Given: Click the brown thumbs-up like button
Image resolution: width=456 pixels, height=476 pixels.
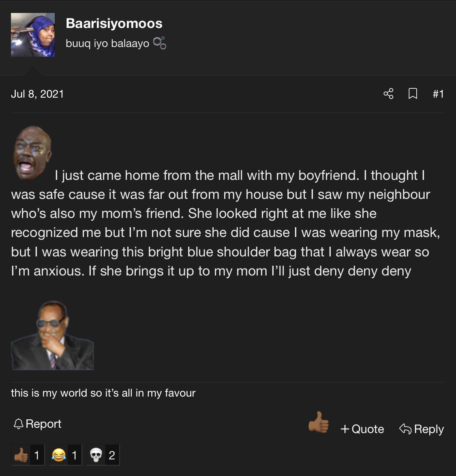Looking at the screenshot, I should tap(318, 422).
